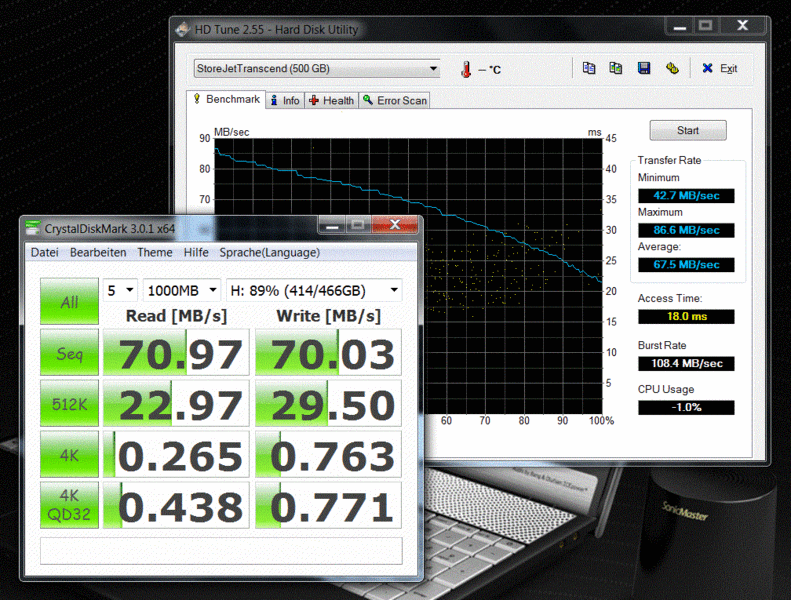
Task: Click the HD Tune title bar app icon
Action: [x=183, y=30]
